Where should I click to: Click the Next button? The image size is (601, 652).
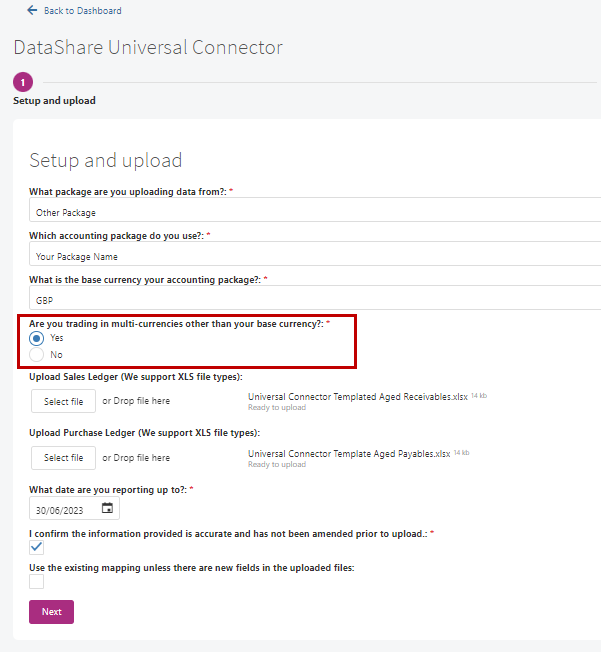pos(52,612)
